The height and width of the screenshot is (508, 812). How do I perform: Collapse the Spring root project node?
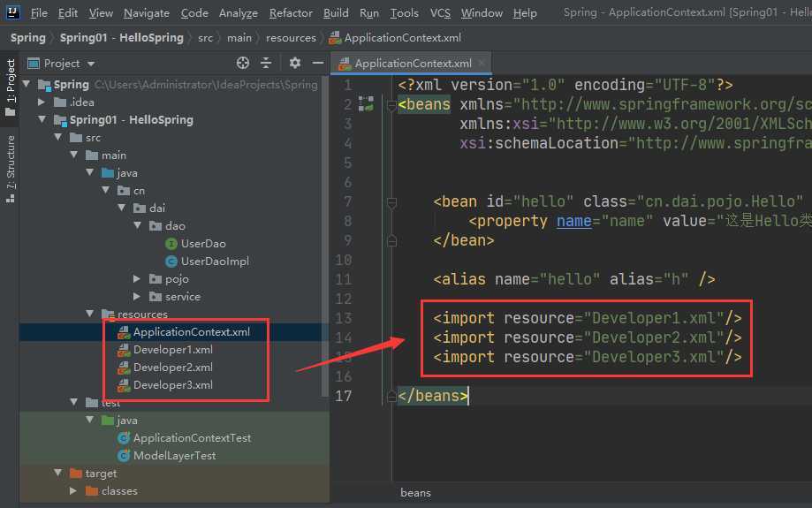(27, 84)
